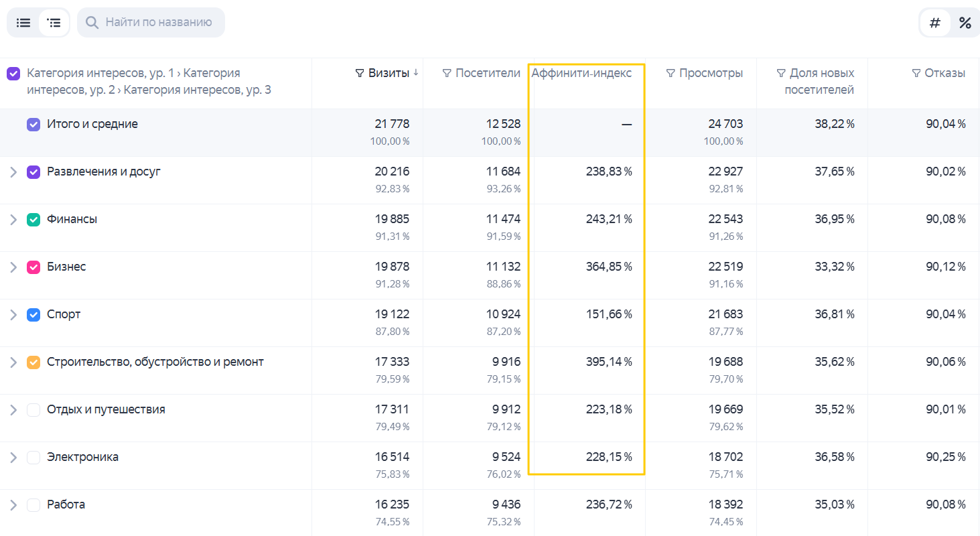Viewport: 980px width, 536px height.
Task: Toggle the header select-all checkbox
Action: [13, 74]
